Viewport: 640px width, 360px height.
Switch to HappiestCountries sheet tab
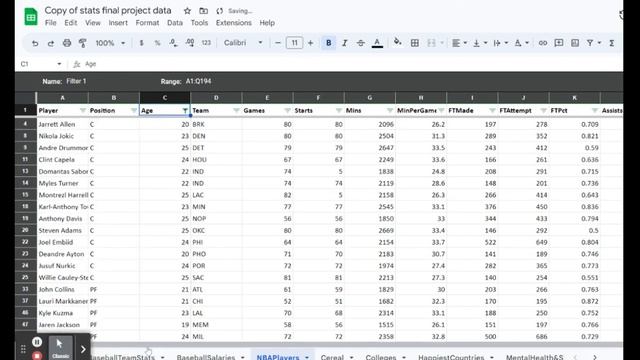451,357
